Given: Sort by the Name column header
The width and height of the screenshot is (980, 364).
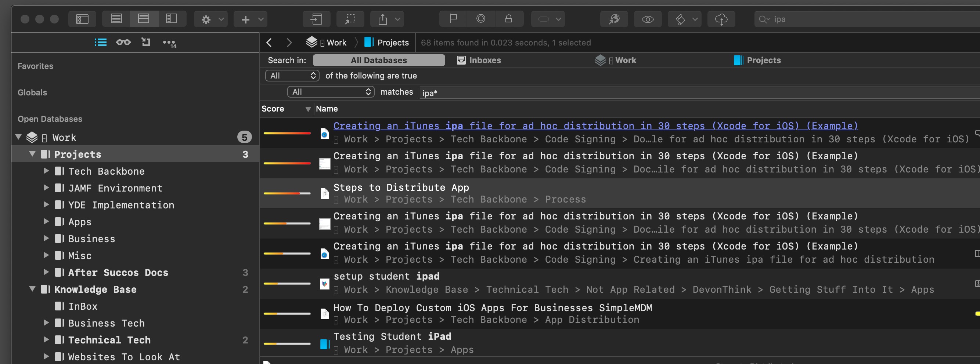Looking at the screenshot, I should click(x=327, y=109).
